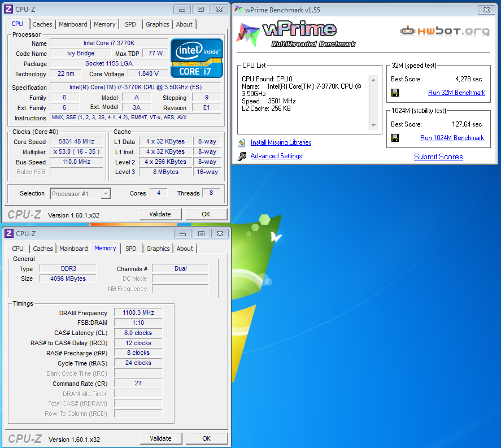Image resolution: width=501 pixels, height=448 pixels.
Task: Click the CPU-Z logo icon in top window title bar
Action: click(x=8, y=9)
